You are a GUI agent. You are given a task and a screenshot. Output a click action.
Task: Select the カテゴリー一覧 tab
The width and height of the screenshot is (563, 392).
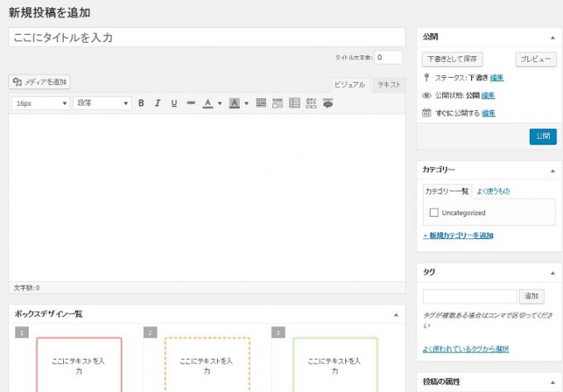click(447, 192)
